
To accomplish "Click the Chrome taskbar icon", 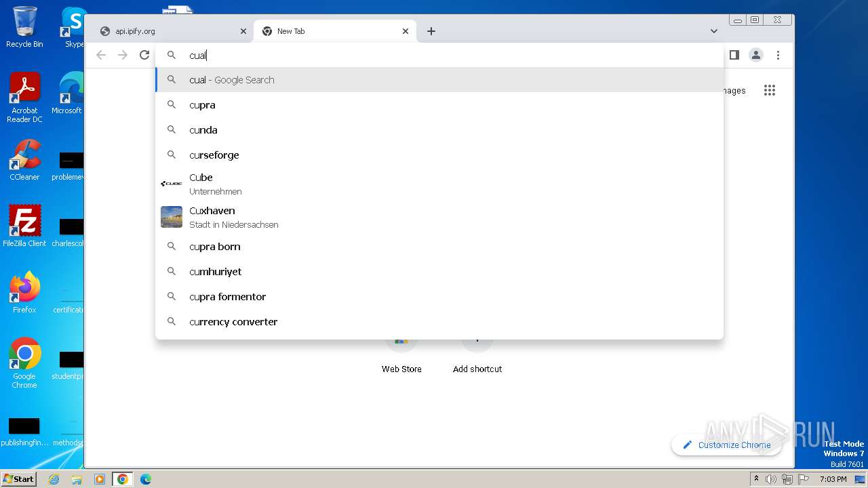I will click(x=123, y=479).
